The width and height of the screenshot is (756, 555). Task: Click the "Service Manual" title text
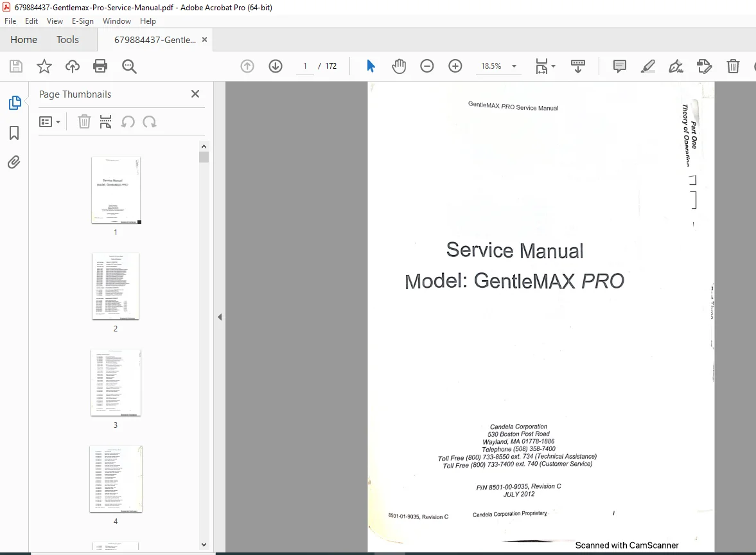[514, 251]
